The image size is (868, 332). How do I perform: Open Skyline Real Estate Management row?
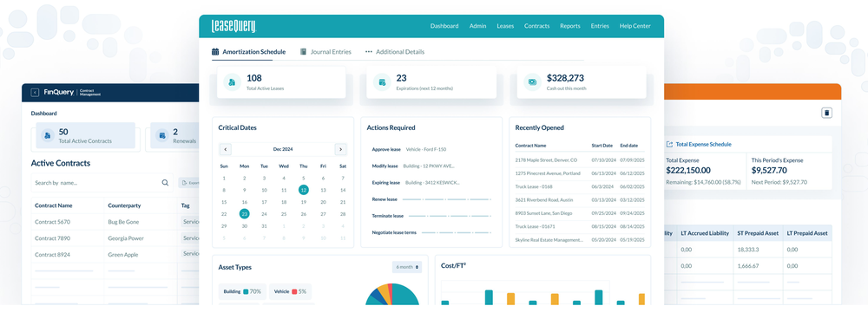click(x=580, y=240)
